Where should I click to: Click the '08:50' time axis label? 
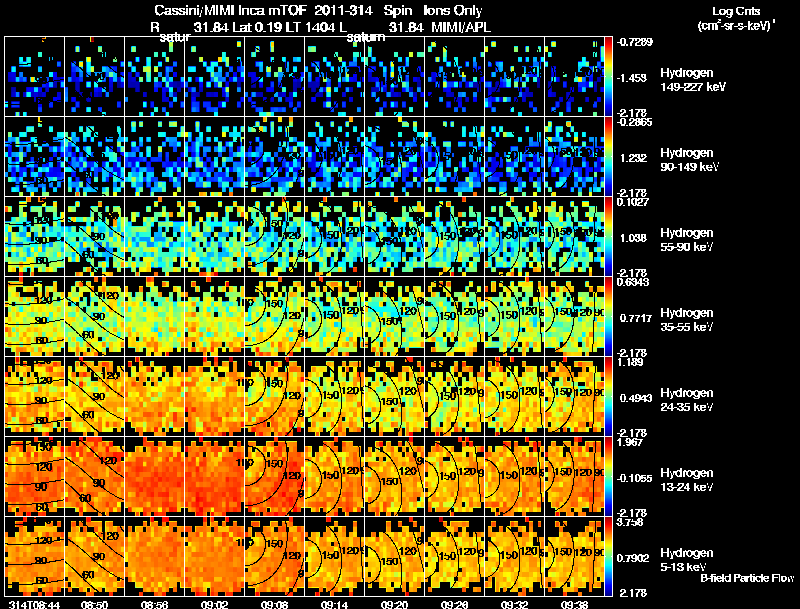coord(94,604)
